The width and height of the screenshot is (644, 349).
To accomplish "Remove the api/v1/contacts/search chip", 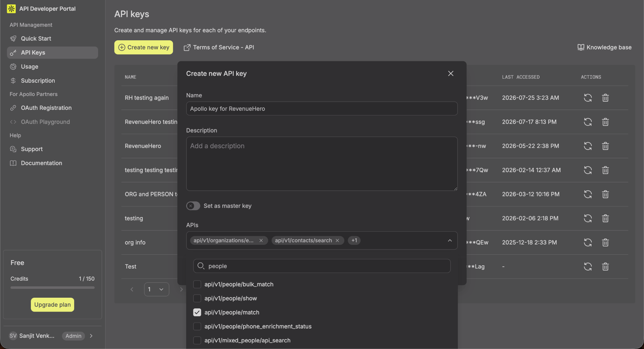I will point(337,240).
